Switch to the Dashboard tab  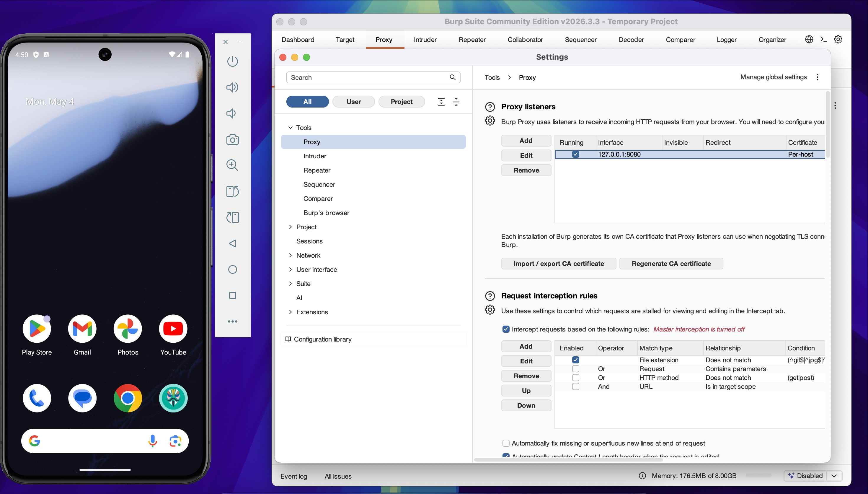(x=298, y=40)
